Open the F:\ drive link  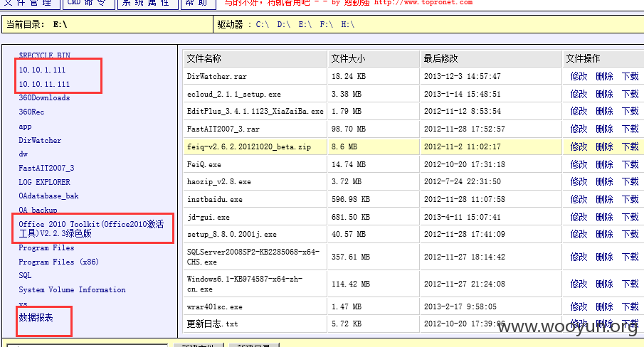point(327,25)
